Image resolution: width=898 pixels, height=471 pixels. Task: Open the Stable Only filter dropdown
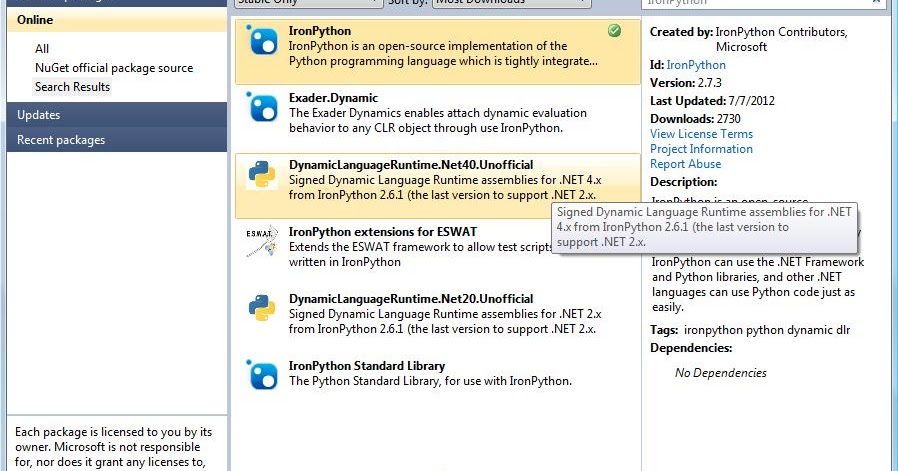coord(308,2)
